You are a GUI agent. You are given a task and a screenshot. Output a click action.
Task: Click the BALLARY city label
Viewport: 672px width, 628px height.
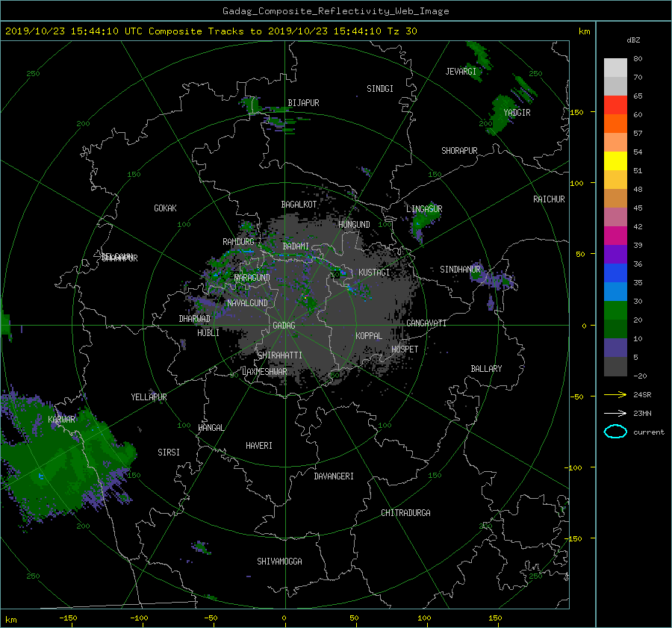(486, 369)
